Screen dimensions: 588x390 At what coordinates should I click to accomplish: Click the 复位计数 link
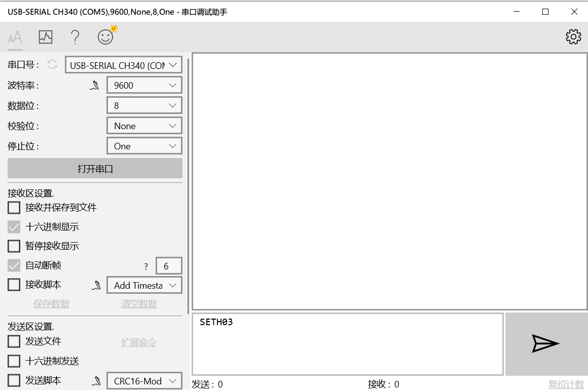coord(566,384)
